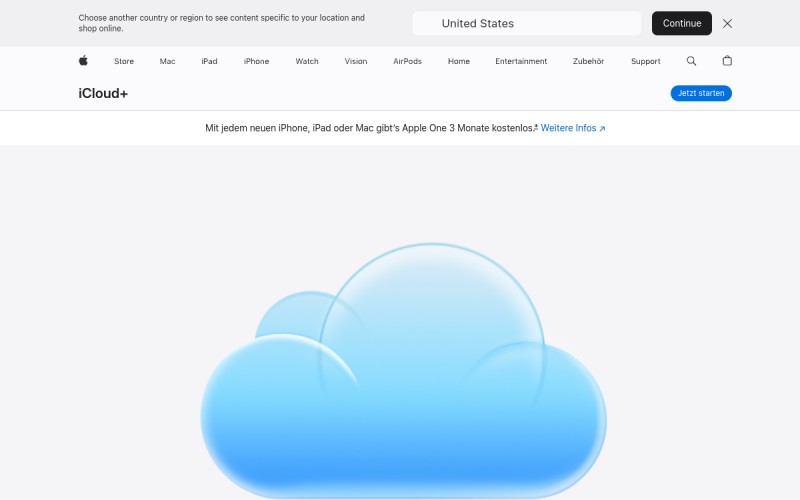Screen dimensions: 800x500
Task: Open AirPods navigation item
Action: coord(407,61)
